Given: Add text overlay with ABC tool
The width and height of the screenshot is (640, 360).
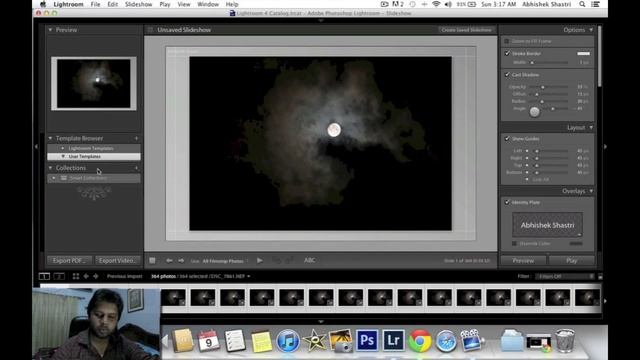Looking at the screenshot, I should 309,260.
